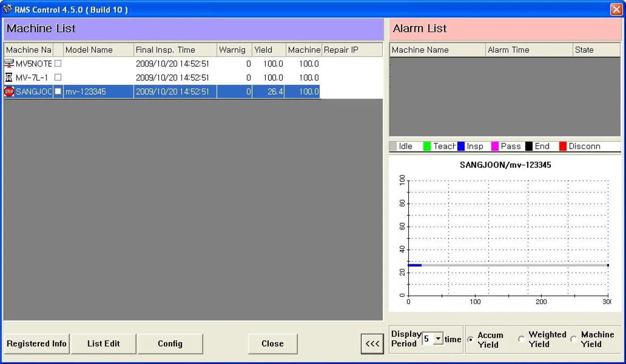Click the Machine Name header in Alarm List

click(437, 50)
